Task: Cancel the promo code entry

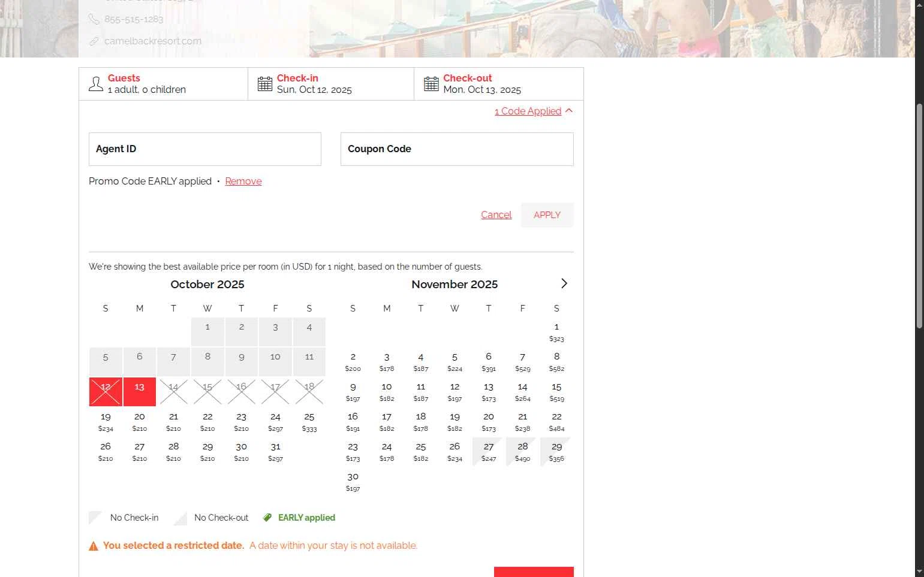Action: click(x=496, y=215)
